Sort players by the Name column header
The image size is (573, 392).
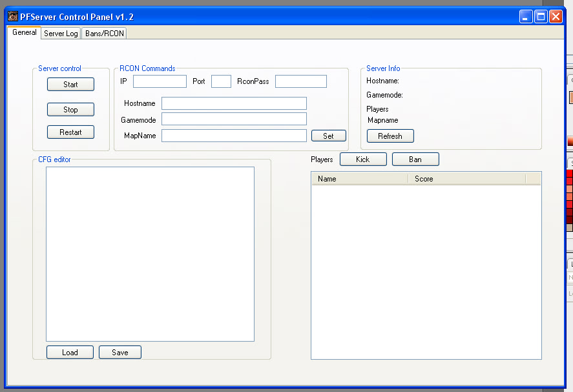[360, 179]
